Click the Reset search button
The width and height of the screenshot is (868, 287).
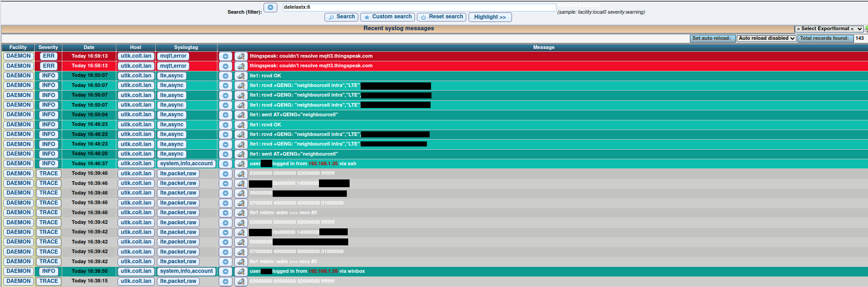(442, 17)
